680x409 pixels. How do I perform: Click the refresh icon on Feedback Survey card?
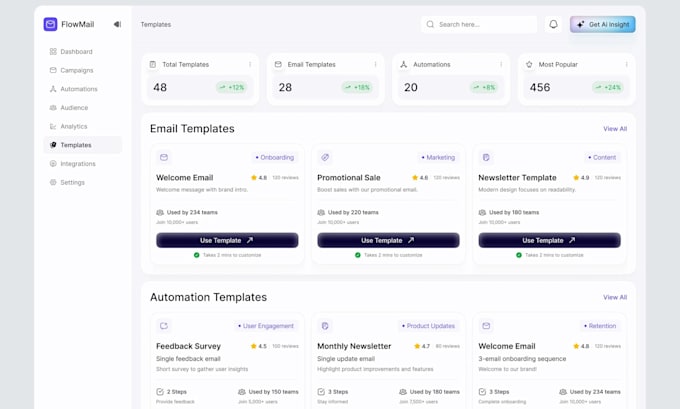164,326
